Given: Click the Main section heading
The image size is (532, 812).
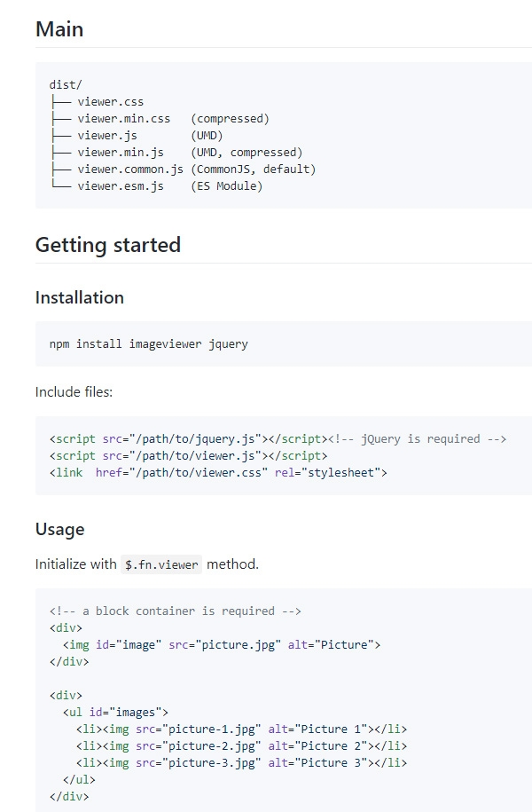Looking at the screenshot, I should [x=59, y=29].
